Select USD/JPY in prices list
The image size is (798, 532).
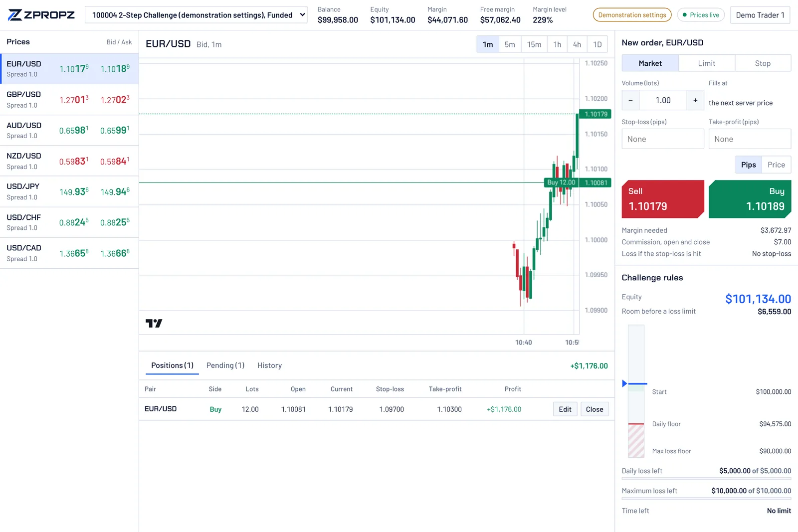click(x=69, y=191)
